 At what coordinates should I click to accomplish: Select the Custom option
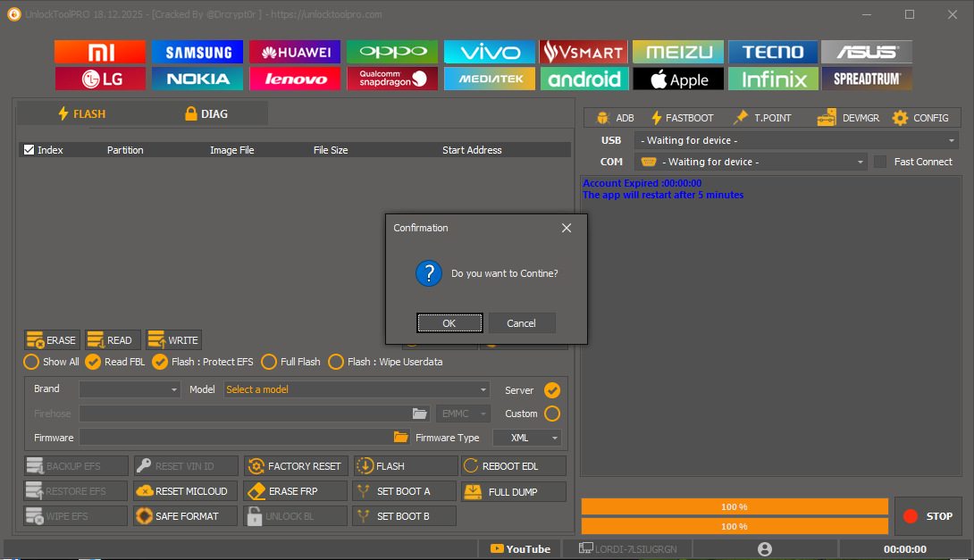552,414
